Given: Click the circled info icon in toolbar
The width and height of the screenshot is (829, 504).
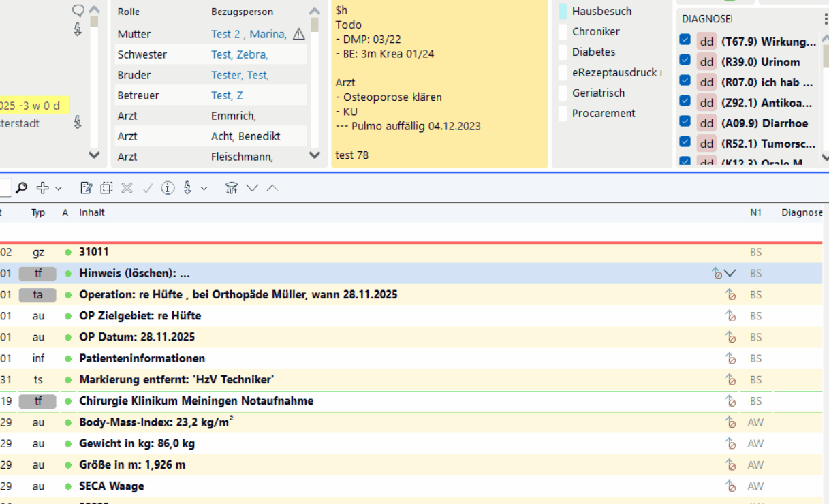Looking at the screenshot, I should (x=168, y=188).
